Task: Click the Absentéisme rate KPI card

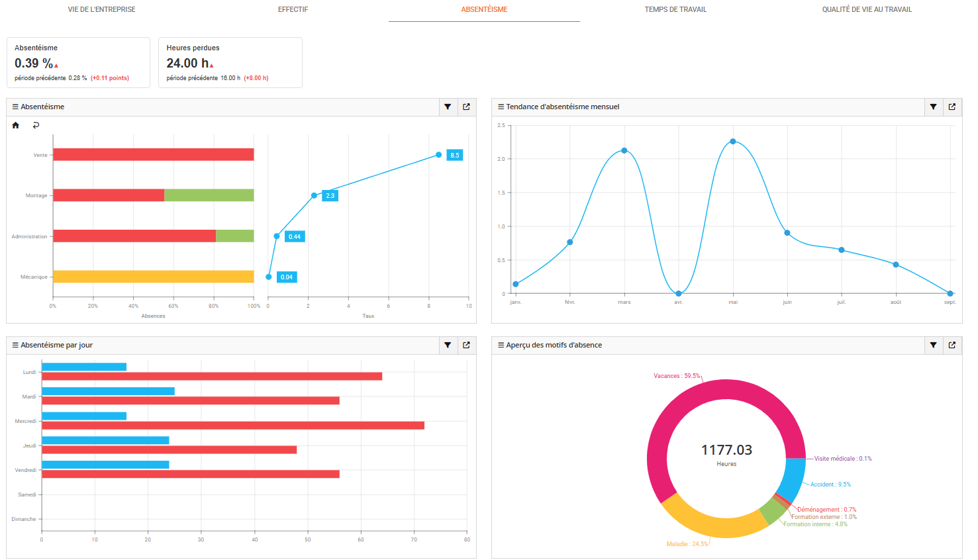Action: click(78, 62)
